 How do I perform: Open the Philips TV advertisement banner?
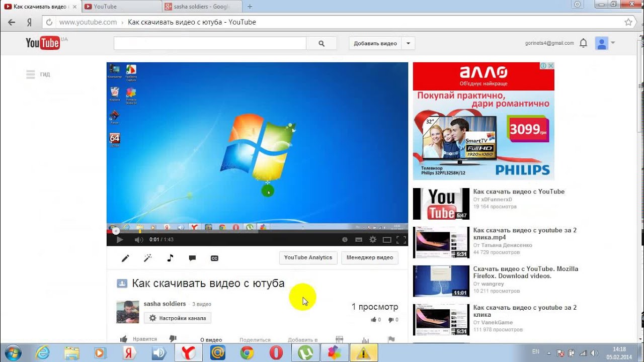click(484, 121)
